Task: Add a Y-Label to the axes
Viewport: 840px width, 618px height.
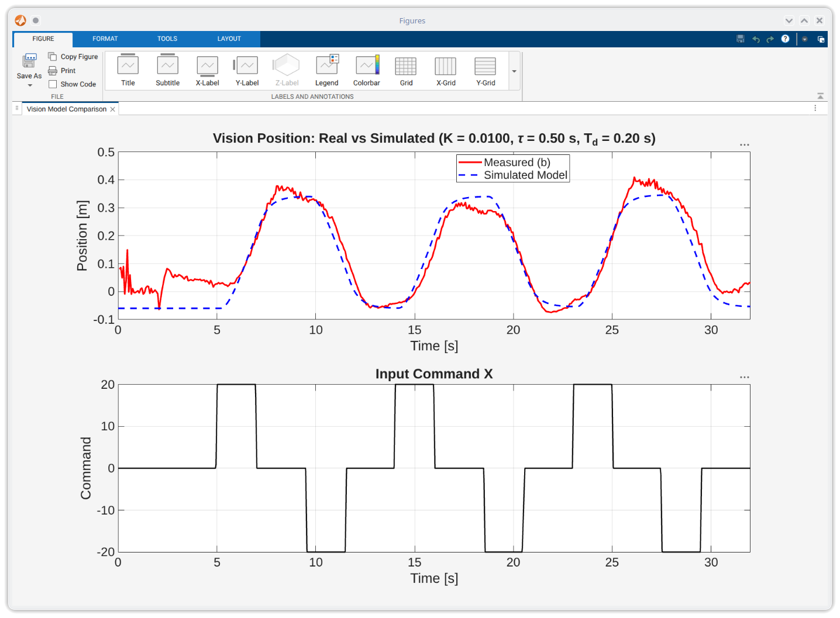Action: click(247, 70)
